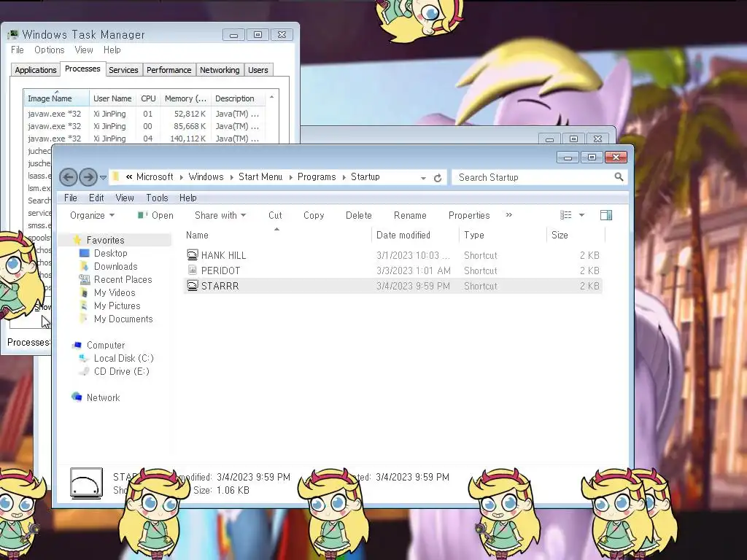Click Windows in the address breadcrumb
This screenshot has height=560, width=747.
click(206, 176)
